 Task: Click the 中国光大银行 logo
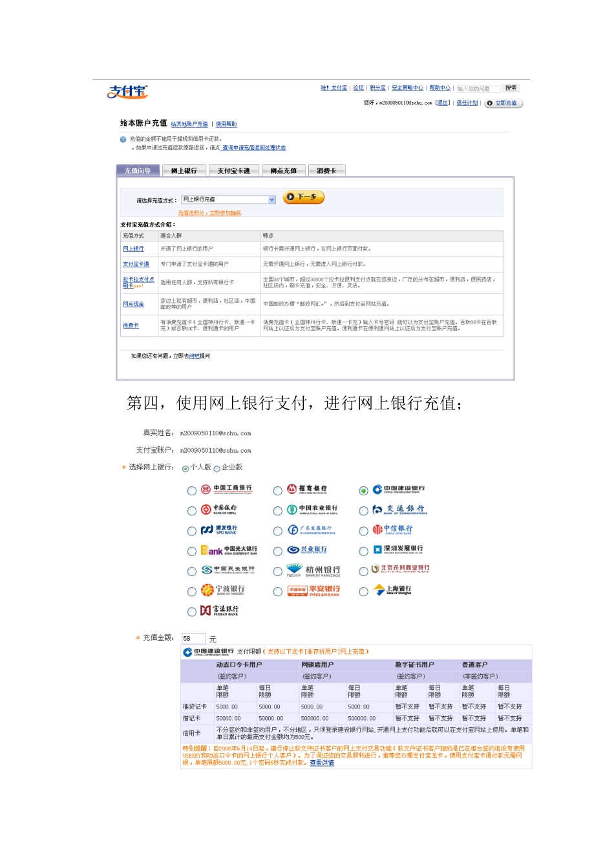pos(229,550)
